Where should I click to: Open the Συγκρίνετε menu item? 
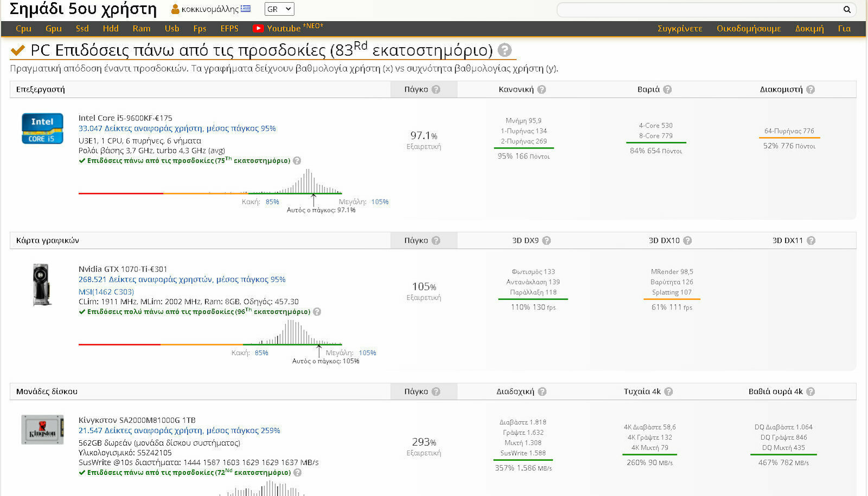(680, 28)
